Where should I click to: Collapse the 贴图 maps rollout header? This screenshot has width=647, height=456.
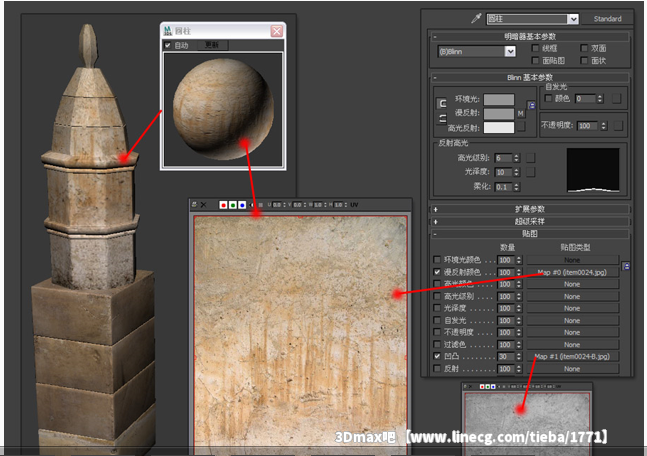530,233
